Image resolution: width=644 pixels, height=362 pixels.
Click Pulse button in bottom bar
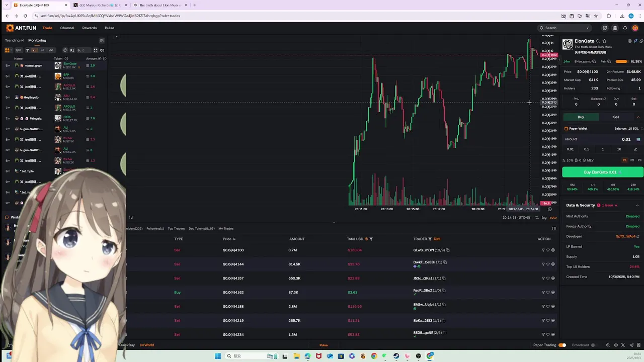pyautogui.click(x=324, y=345)
